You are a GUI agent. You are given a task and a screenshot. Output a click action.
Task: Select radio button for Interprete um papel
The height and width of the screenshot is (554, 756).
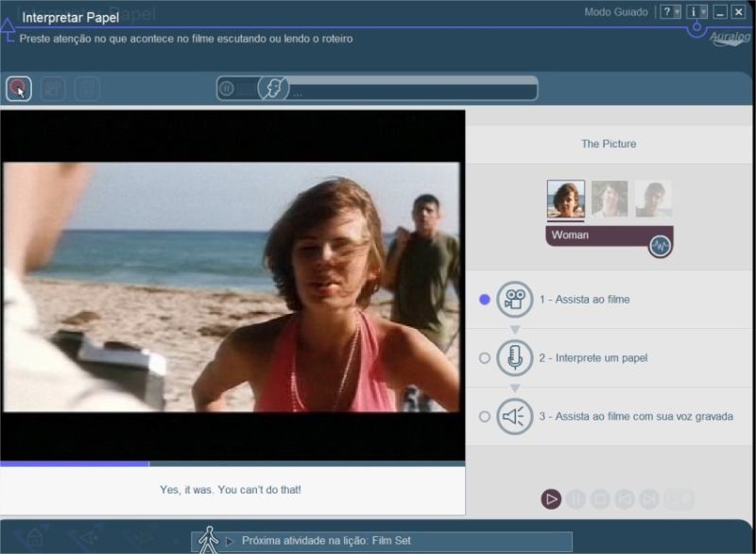point(485,358)
